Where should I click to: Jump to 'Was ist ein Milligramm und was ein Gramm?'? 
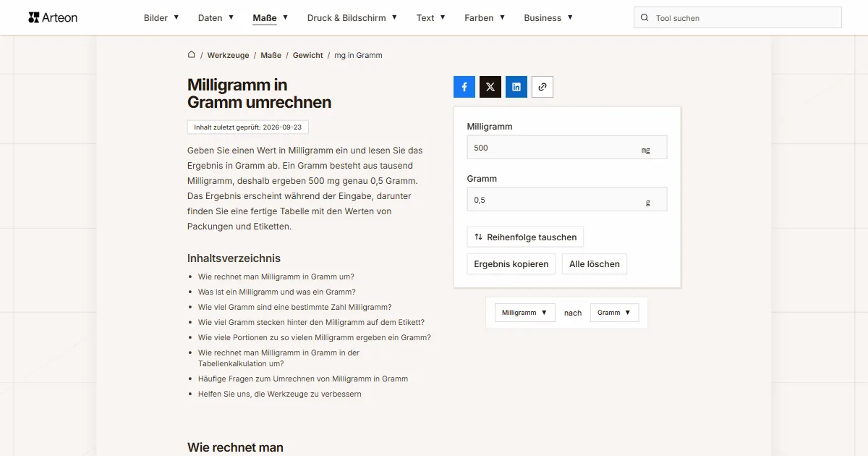(277, 292)
